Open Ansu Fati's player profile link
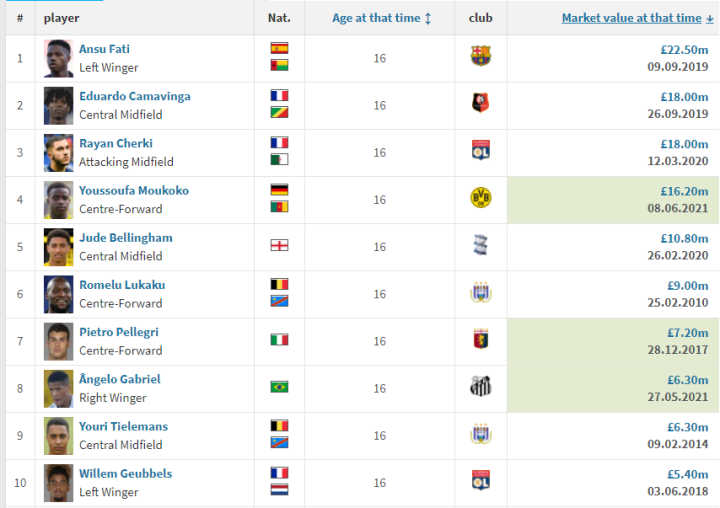 [104, 49]
